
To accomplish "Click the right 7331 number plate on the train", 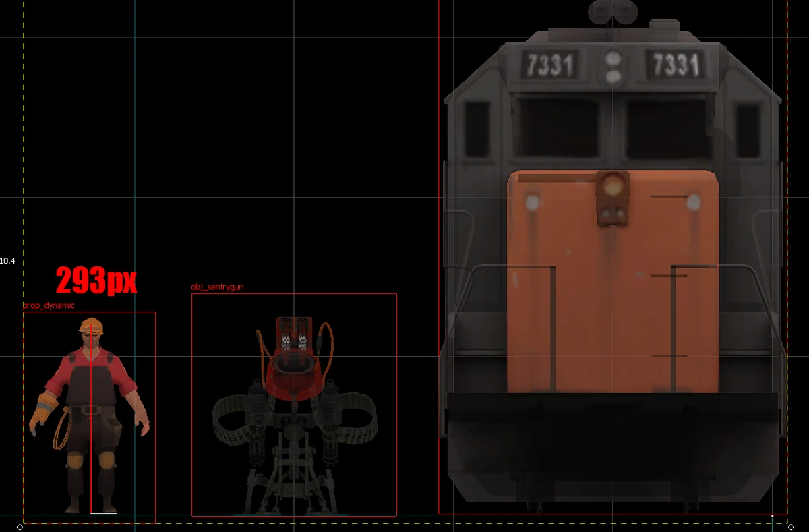I will [x=674, y=65].
